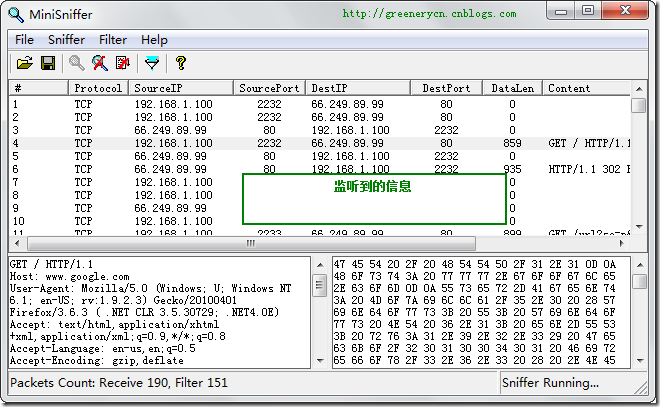Open the Filter menu

(x=113, y=40)
